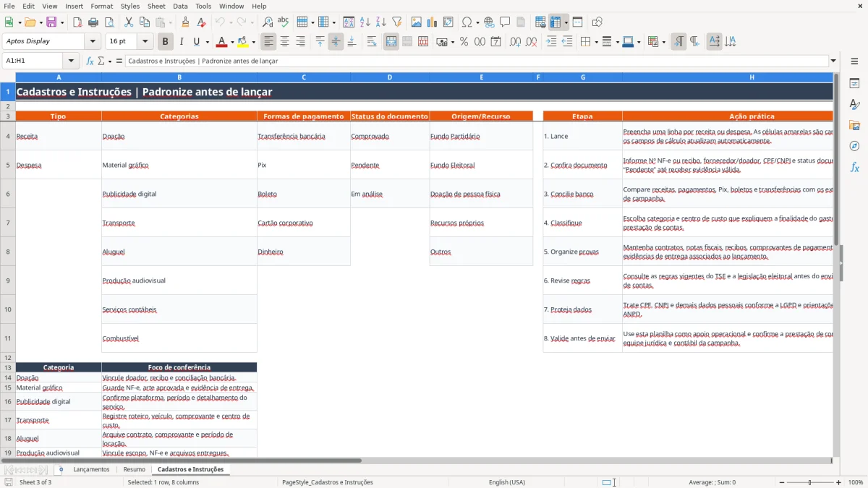Screen dimensions: 868x488
Task: Open the Background Color dropdown arrow
Action: 253,42
